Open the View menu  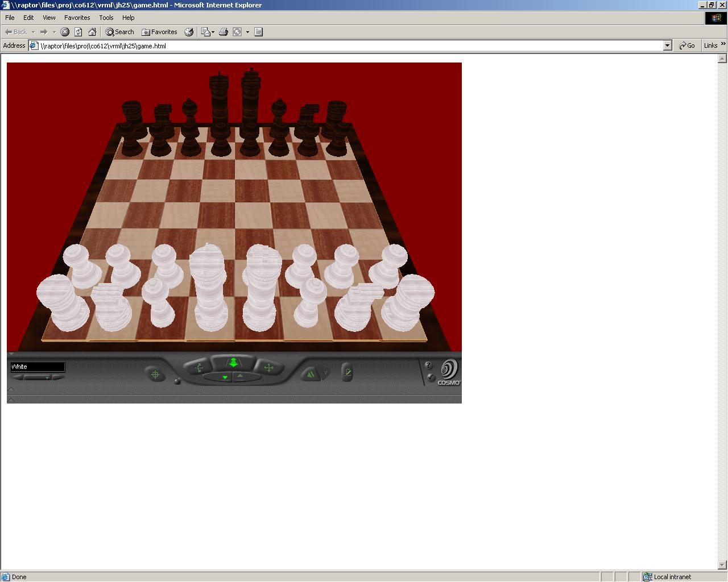49,18
